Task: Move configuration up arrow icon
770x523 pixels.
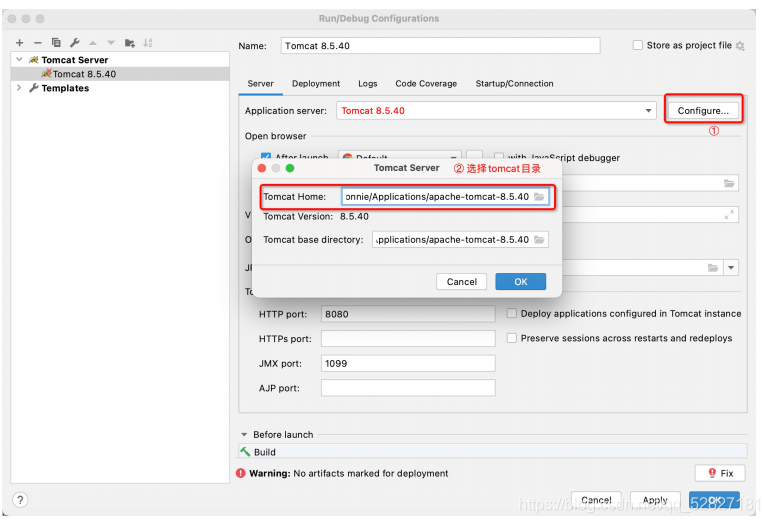Action: tap(93, 43)
